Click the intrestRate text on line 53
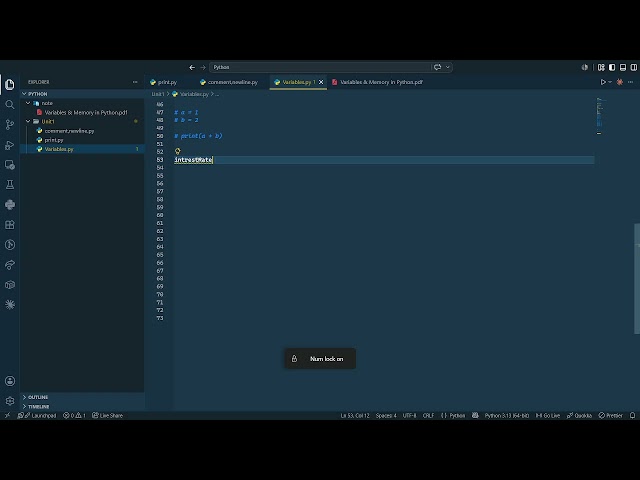 click(193, 160)
